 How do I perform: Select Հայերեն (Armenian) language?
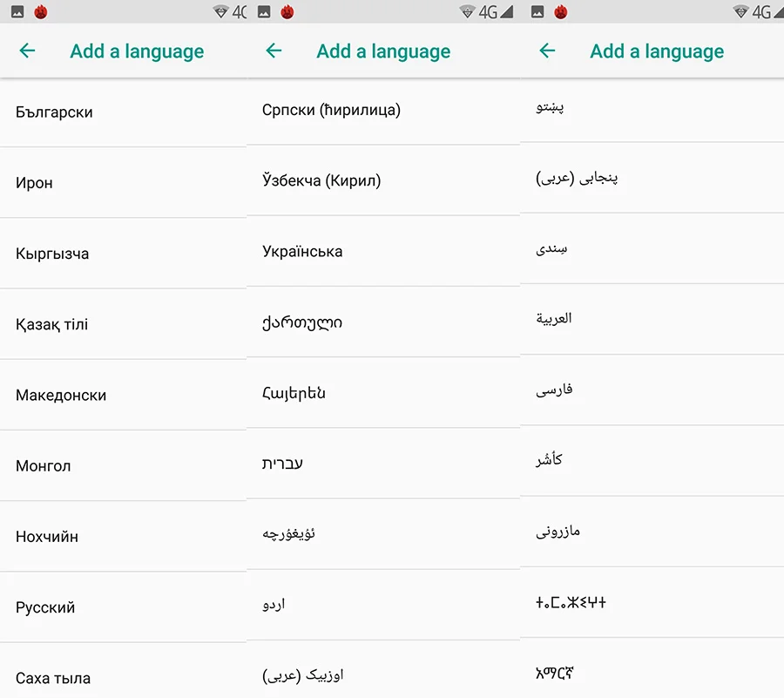[x=383, y=393]
